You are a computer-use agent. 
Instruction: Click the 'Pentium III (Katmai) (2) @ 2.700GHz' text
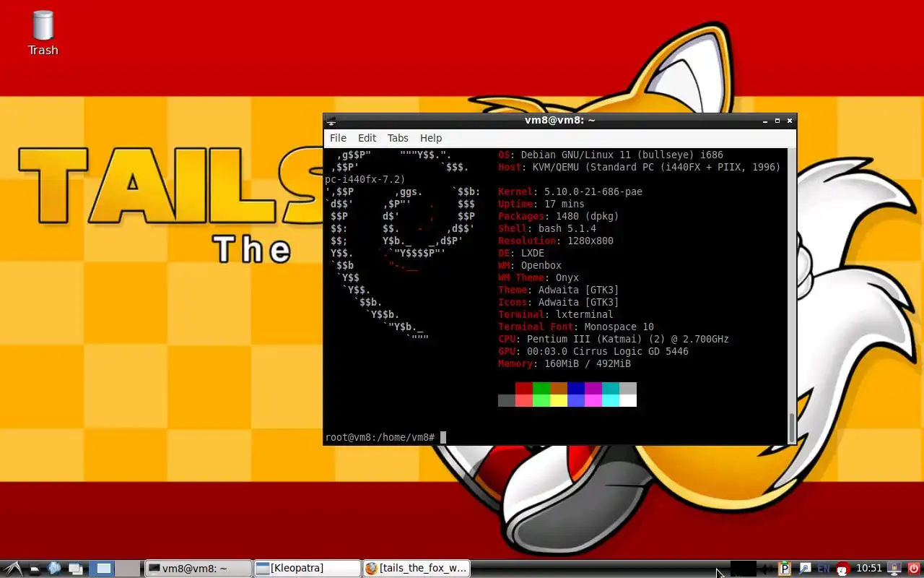(627, 339)
